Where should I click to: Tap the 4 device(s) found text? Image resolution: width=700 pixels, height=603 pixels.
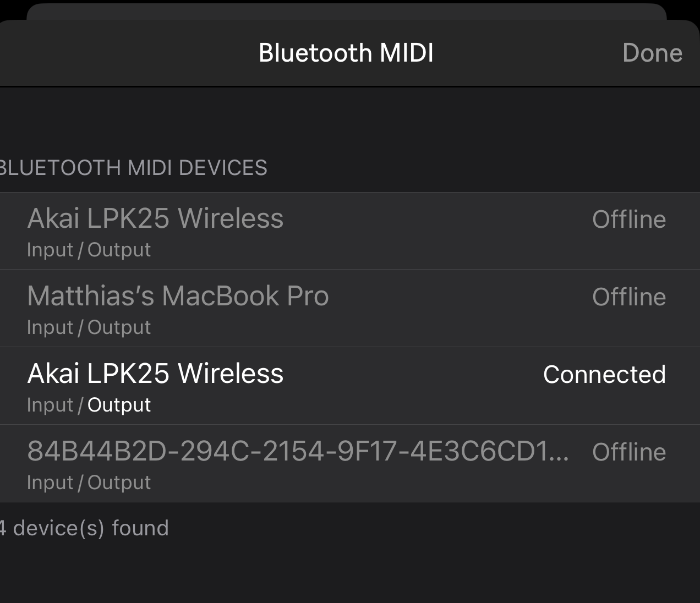pos(84,527)
